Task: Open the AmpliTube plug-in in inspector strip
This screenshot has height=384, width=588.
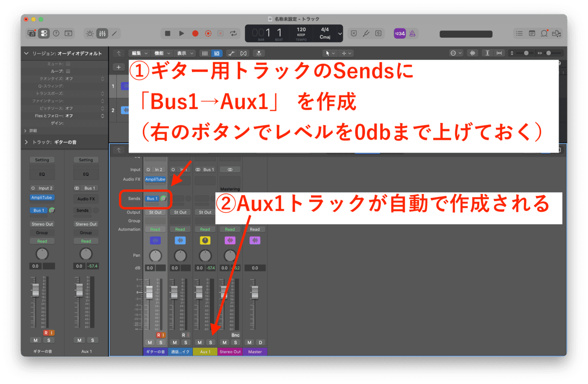Action: 42,198
